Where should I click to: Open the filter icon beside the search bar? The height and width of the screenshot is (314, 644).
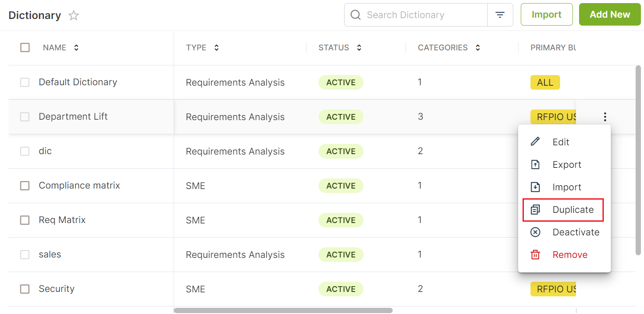point(500,15)
